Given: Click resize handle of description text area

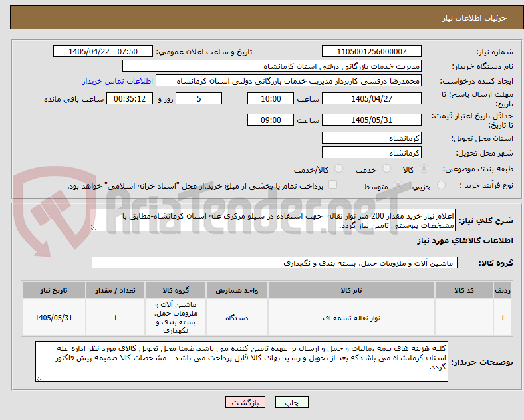Looking at the screenshot, I should tap(93, 228).
